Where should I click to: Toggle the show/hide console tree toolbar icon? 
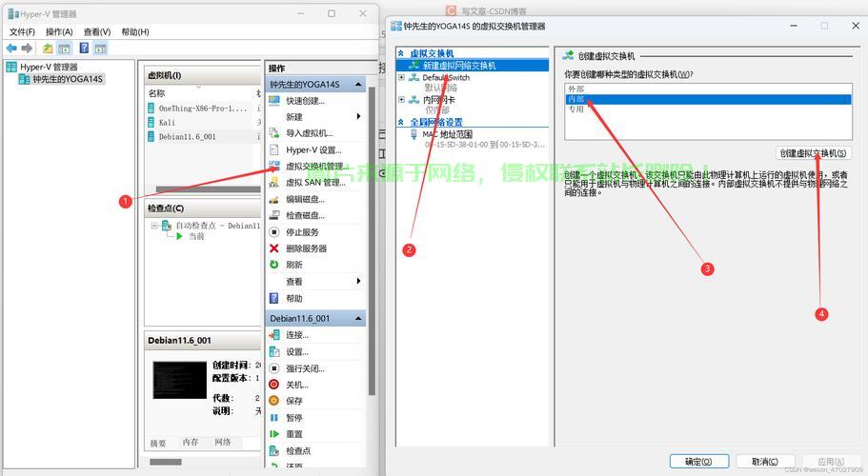coord(64,49)
